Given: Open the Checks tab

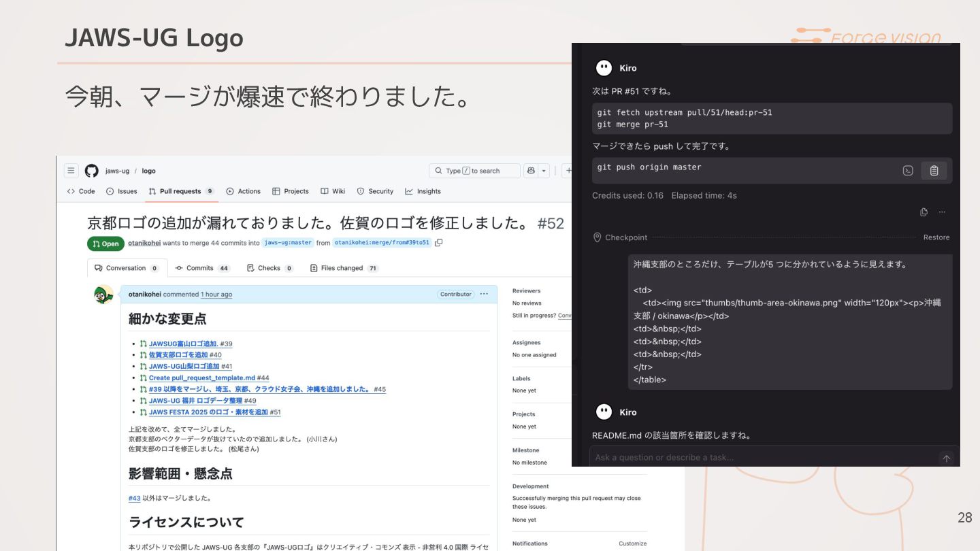Looking at the screenshot, I should [x=269, y=268].
